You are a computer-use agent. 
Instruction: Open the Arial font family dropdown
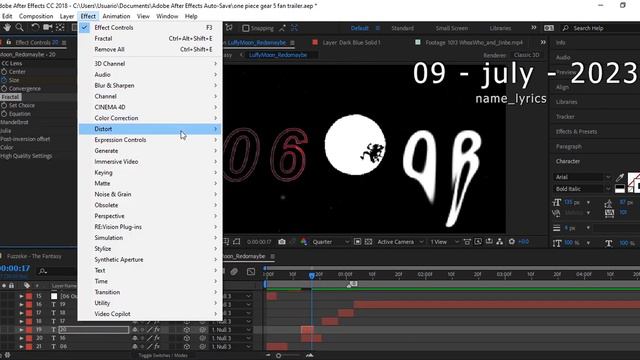[582, 177]
